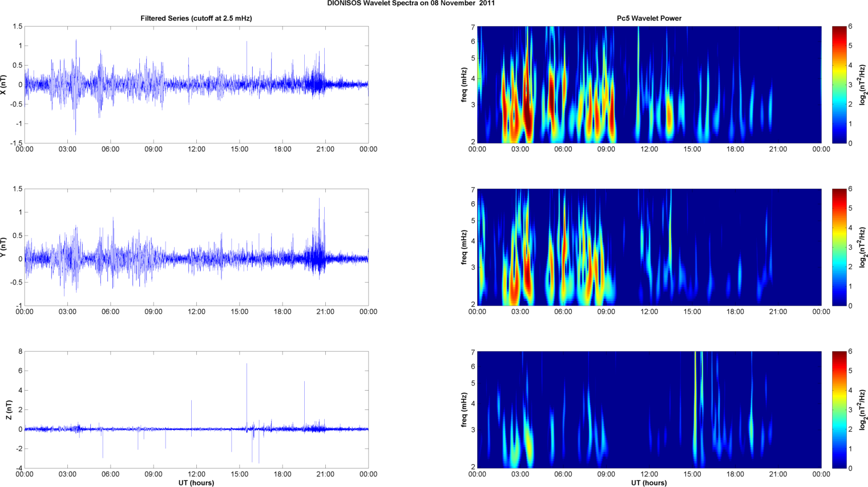Click the log2(nT²/Hz) label of top colorbar
Screen dimensions: 868x487
click(863, 84)
